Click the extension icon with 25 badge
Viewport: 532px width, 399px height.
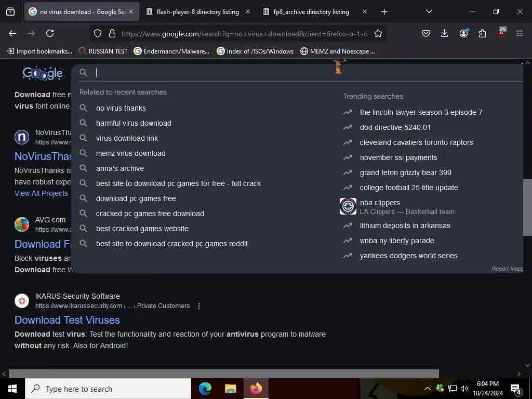pyautogui.click(x=501, y=33)
